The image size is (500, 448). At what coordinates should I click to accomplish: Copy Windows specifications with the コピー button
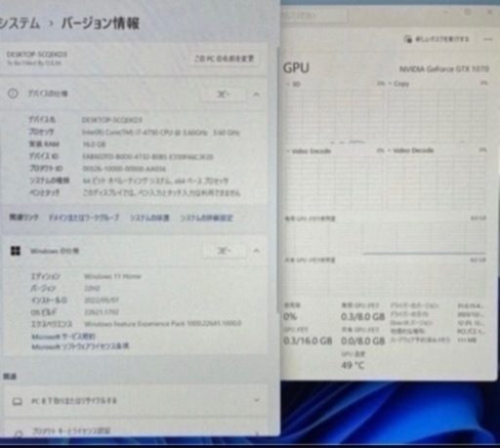[224, 251]
